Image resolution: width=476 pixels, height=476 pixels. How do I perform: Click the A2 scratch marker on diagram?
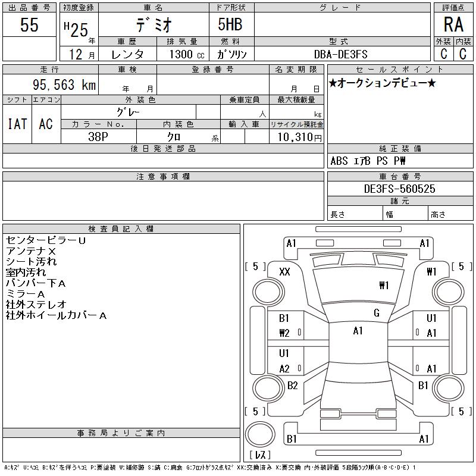pos(284,369)
